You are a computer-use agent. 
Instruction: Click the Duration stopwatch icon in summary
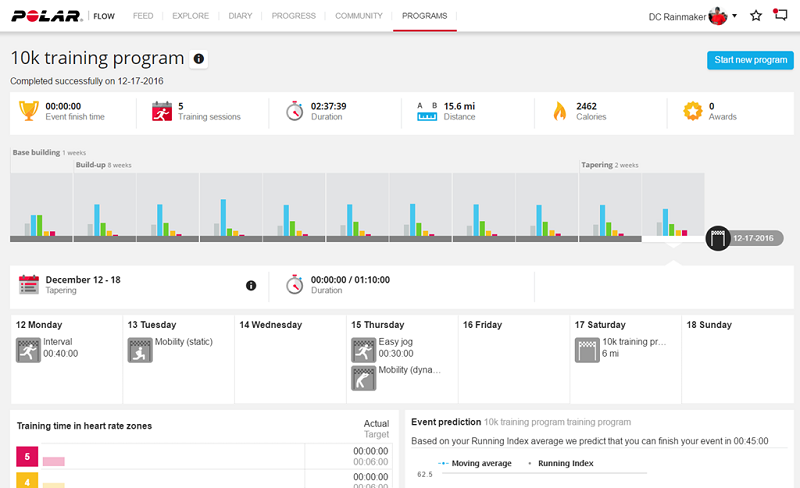click(294, 111)
